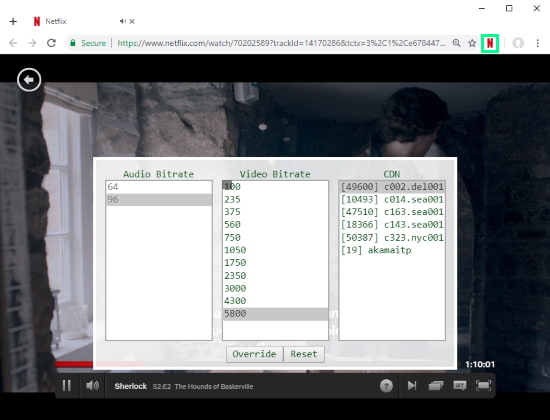Select video bitrate 235

(275, 199)
